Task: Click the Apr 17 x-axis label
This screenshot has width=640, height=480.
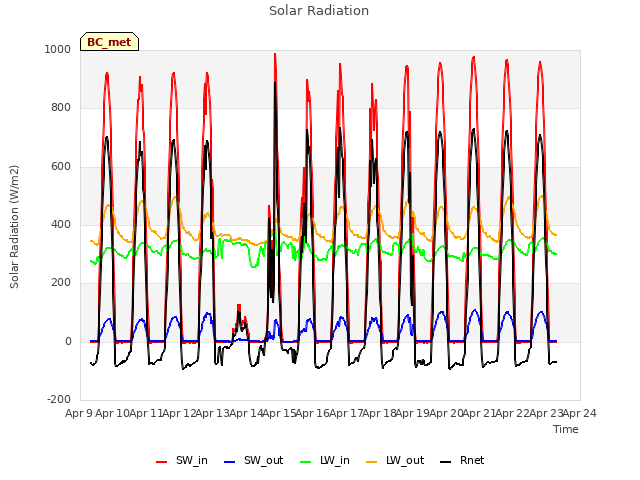Action: [346, 413]
